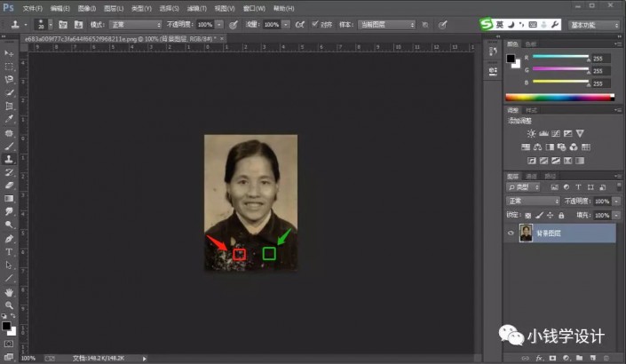Select the Eraser tool
Viewport: 626px width, 364px height.
point(9,186)
